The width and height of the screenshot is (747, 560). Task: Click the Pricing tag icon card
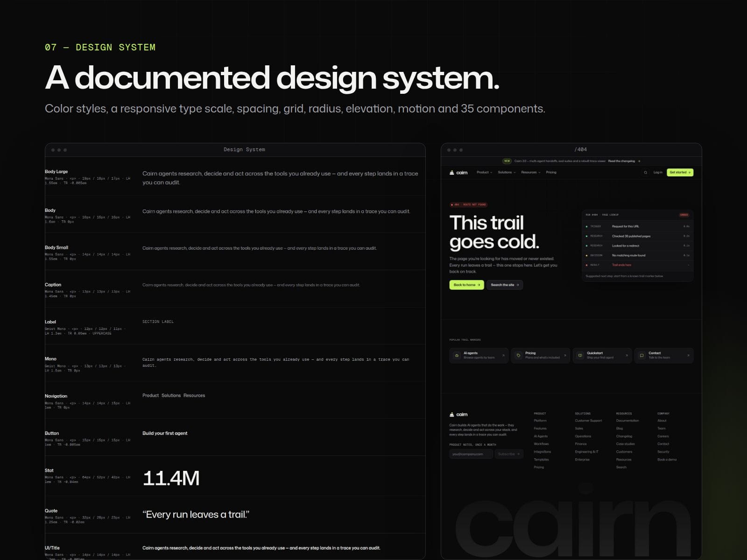541,356
